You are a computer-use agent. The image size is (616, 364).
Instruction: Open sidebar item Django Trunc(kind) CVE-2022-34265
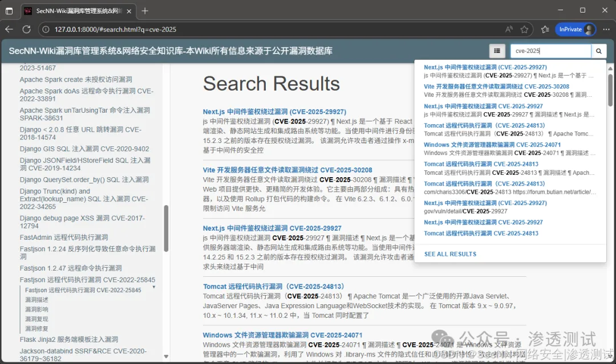point(84,198)
